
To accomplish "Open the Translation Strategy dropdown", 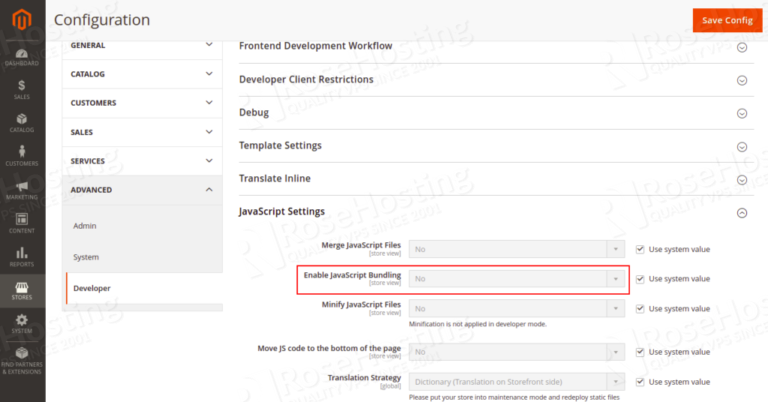I will 517,382.
